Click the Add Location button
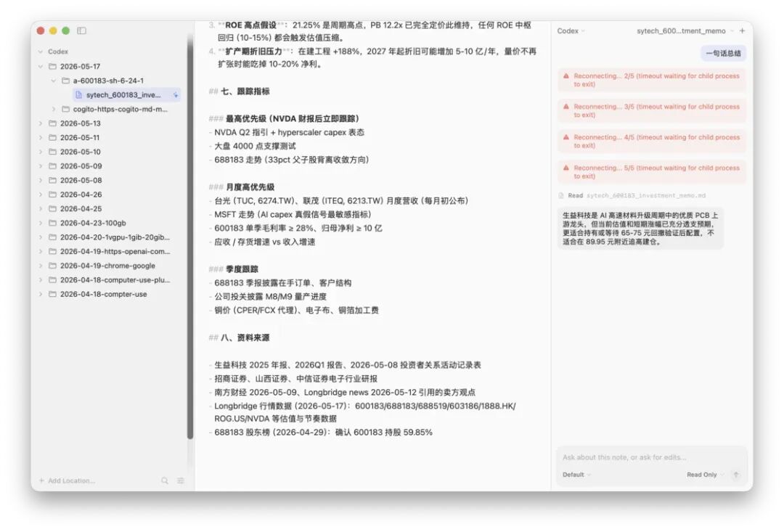Image resolution: width=784 pixels, height=532 pixels. tap(67, 480)
